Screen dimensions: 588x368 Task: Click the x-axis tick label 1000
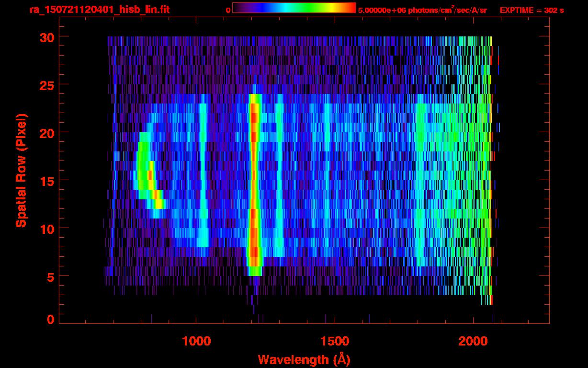(196, 341)
